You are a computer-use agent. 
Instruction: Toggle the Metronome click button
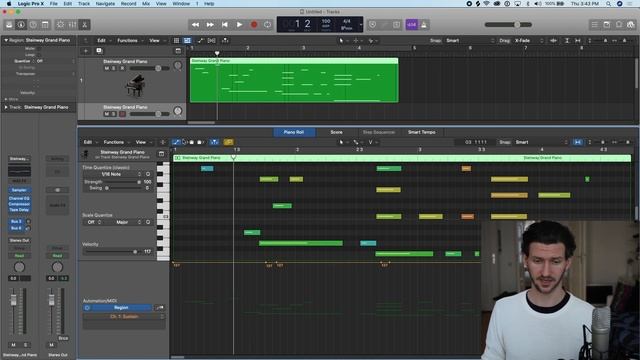coord(424,25)
